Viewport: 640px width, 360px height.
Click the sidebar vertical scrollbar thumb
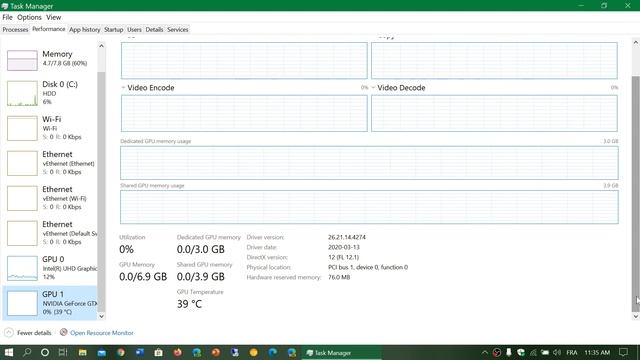tap(101, 191)
